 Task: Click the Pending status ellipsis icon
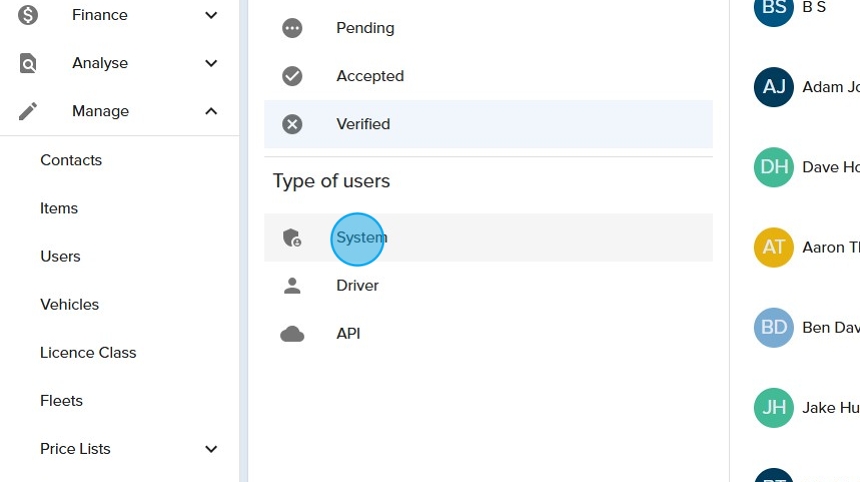(292, 28)
